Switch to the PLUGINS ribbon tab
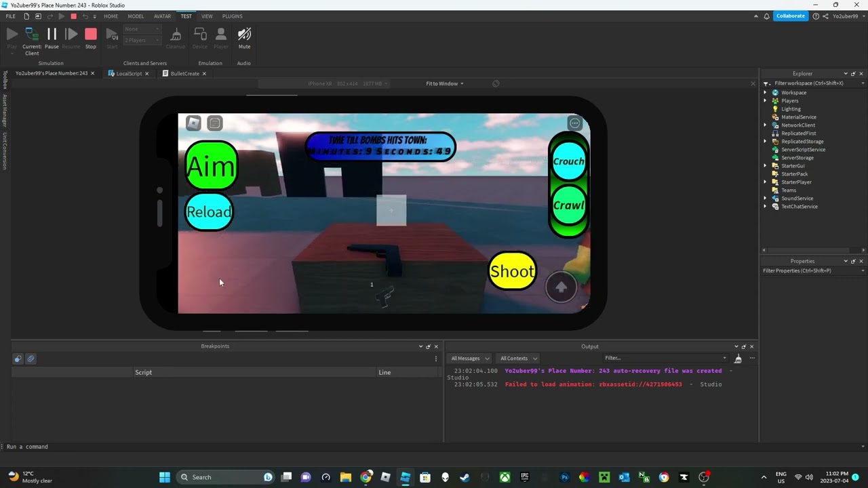The image size is (868, 488). click(x=232, y=16)
